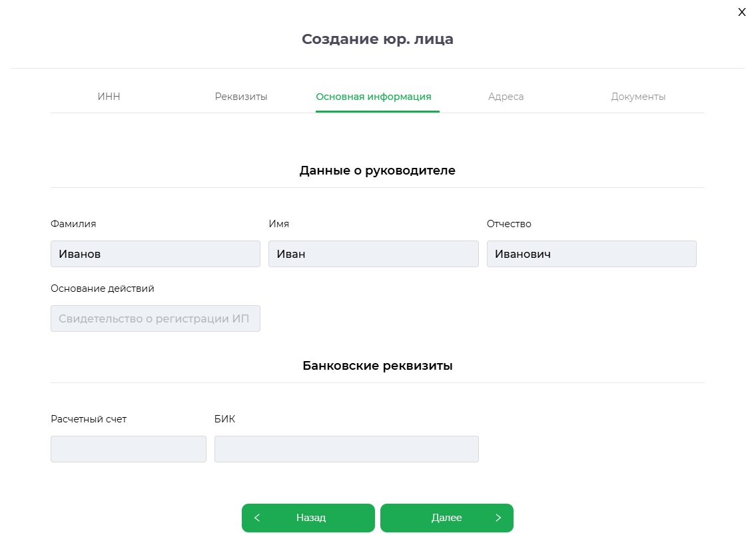Image resolution: width=756 pixels, height=551 pixels.
Task: Focus the Фамилия field containing Иванов
Action: pos(155,254)
